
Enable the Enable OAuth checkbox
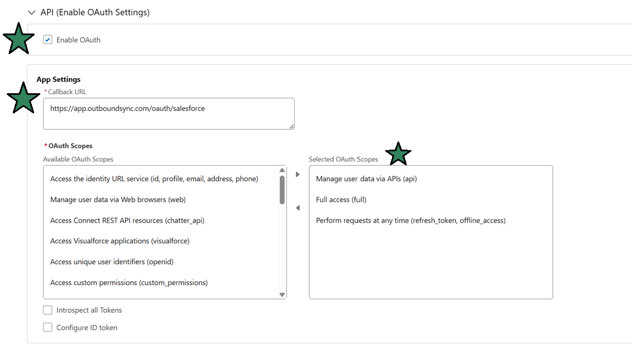47,40
